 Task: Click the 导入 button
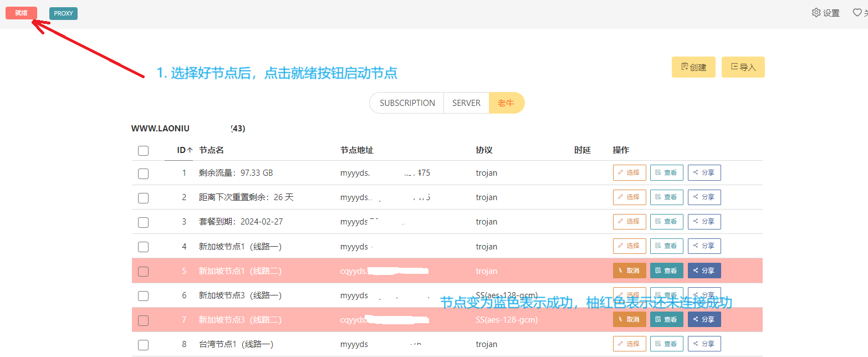(x=743, y=67)
